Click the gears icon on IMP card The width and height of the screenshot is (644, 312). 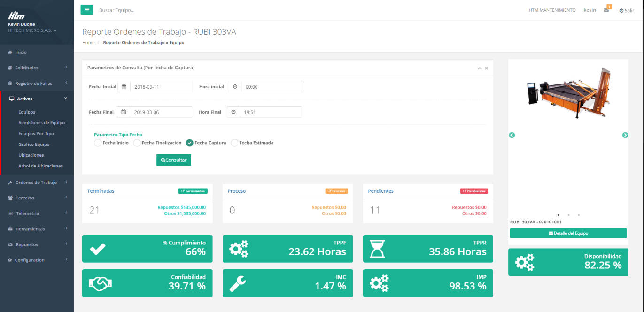coord(379,283)
